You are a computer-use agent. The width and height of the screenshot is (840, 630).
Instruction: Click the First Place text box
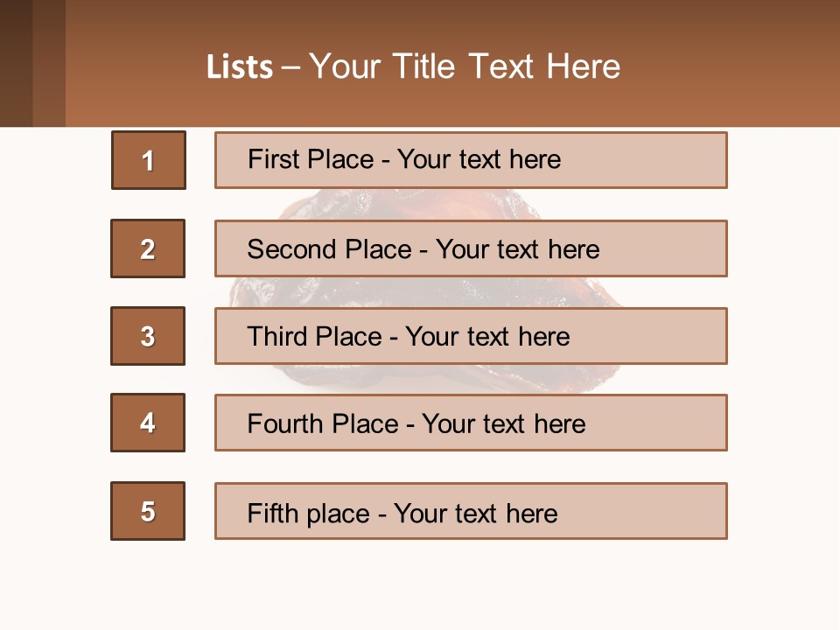click(471, 160)
